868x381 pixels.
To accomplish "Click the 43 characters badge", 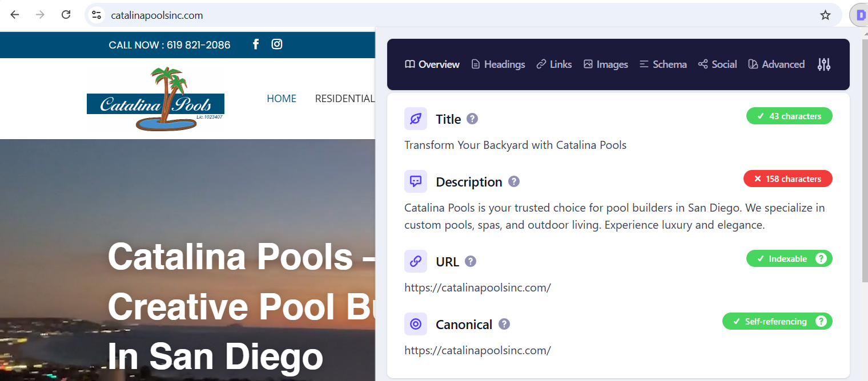I will (789, 116).
